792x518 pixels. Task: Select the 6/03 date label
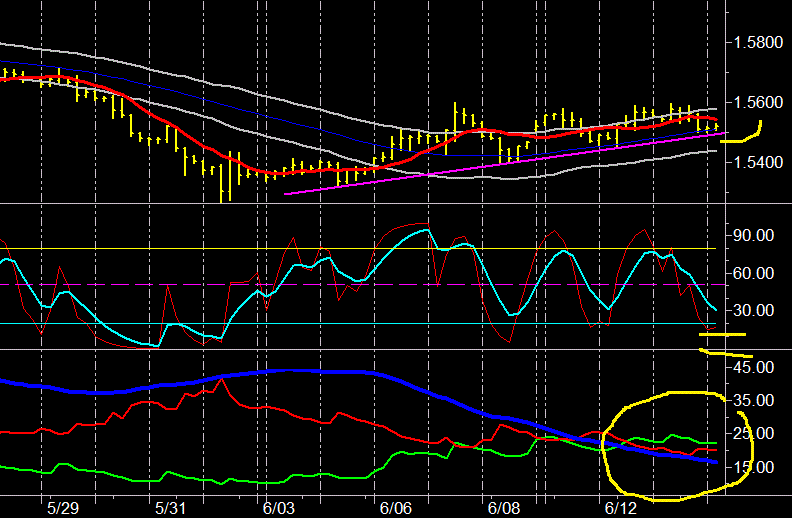[279, 508]
